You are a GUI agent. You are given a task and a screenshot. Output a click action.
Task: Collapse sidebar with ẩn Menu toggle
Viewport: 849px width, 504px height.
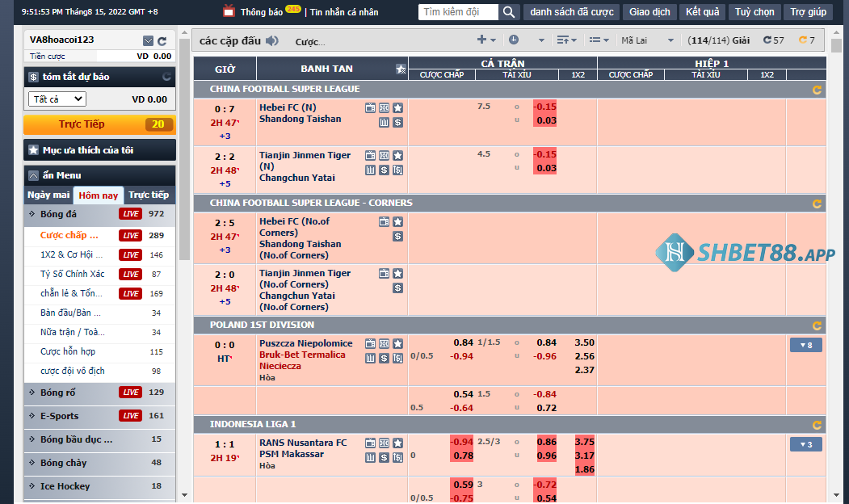click(33, 175)
